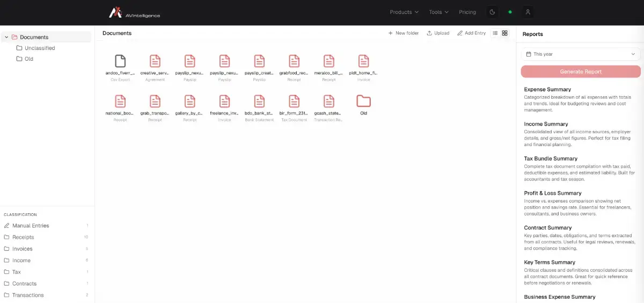
Task: Click the green status indicator dot
Action: tap(510, 12)
